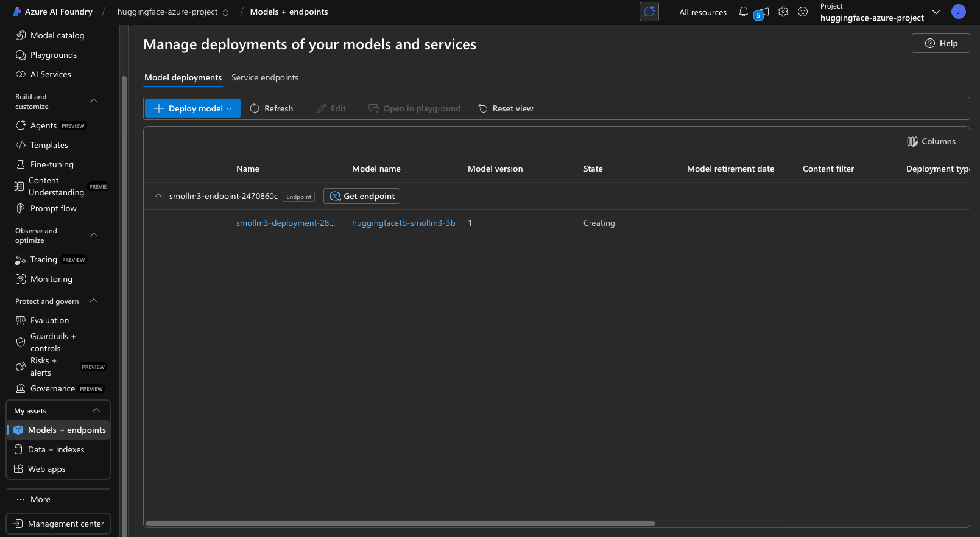Open the settings gear icon
980x537 pixels.
tap(783, 12)
